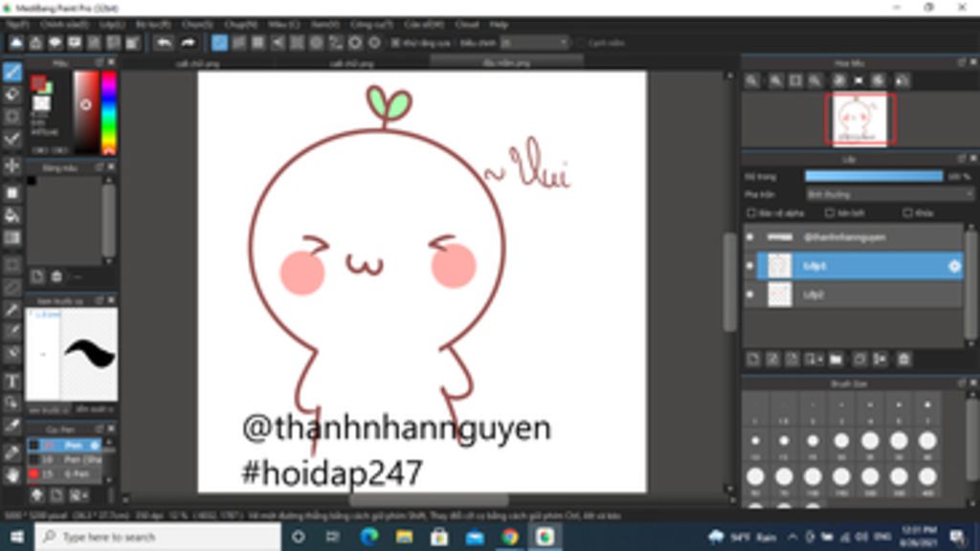
Task: Toggle the protect alpha checkbox
Action: (751, 213)
